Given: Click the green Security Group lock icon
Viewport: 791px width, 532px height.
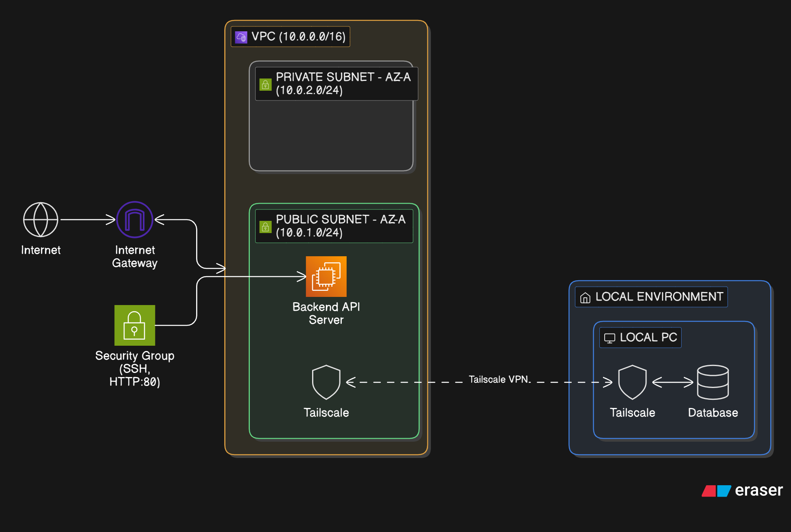Looking at the screenshot, I should tap(135, 325).
